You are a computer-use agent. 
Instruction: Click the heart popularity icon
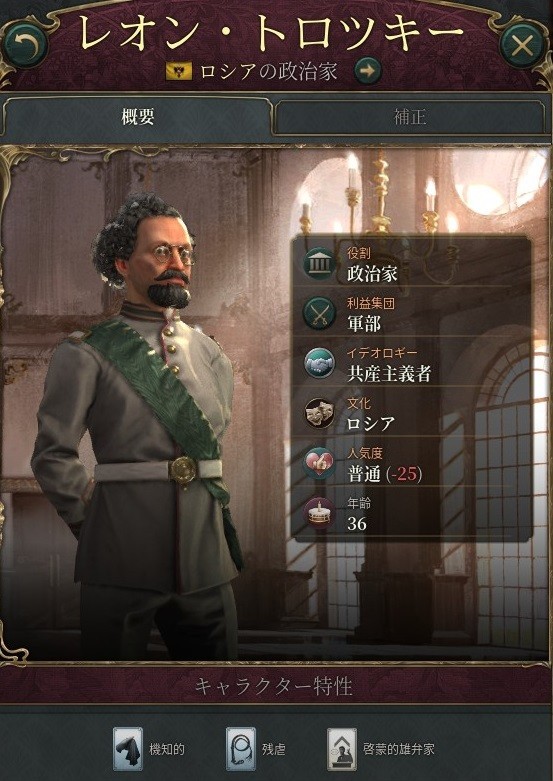pos(319,463)
